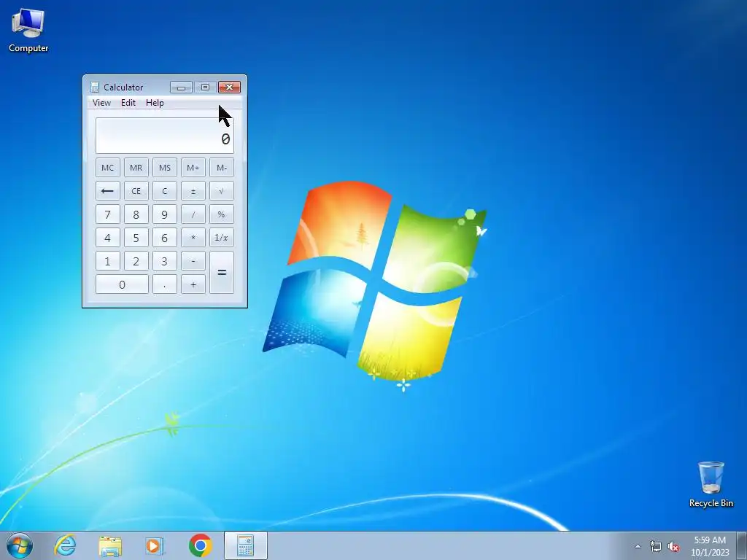The image size is (747, 560).
Task: Click the CE clear entry button
Action: click(x=136, y=191)
